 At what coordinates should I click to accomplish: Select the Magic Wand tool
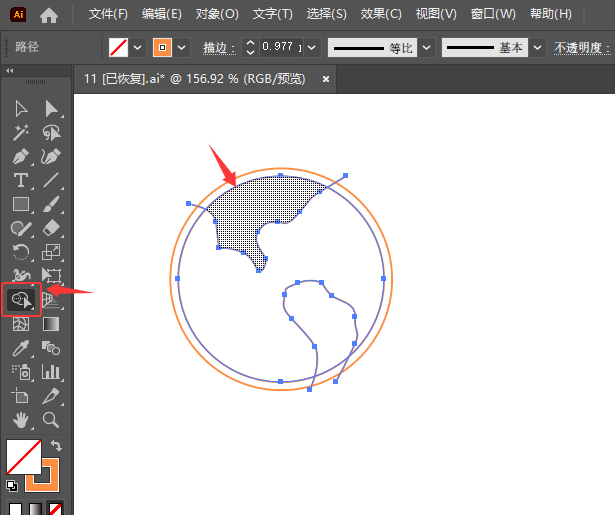(x=21, y=133)
